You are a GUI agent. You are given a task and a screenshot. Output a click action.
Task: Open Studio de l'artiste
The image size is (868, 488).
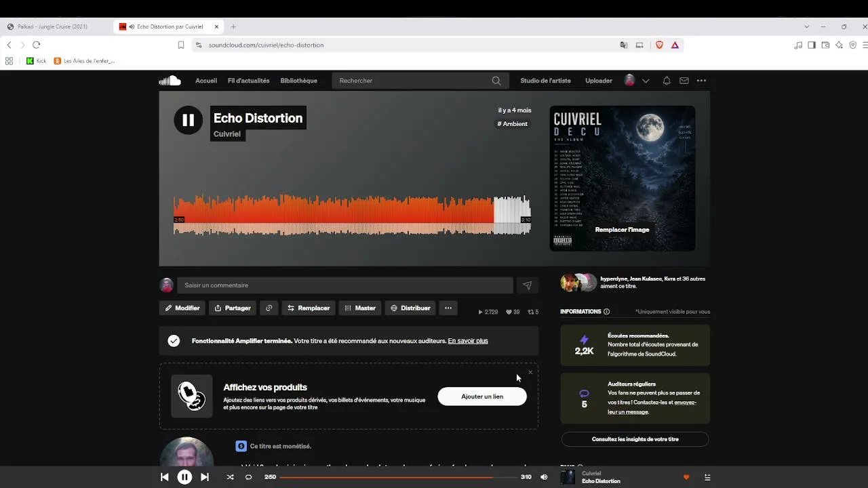pos(545,81)
